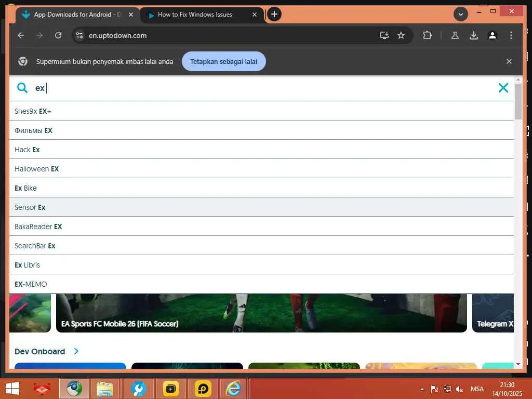
Task: Click the page vertical scrollbar thumb
Action: click(518, 101)
